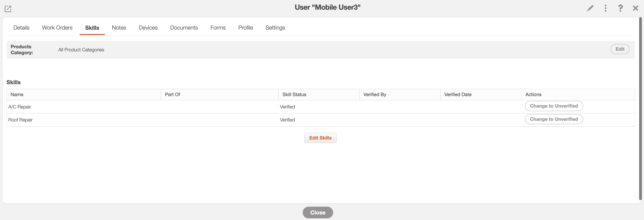Go to the Devices tab
This screenshot has height=220, width=644.
point(148,28)
